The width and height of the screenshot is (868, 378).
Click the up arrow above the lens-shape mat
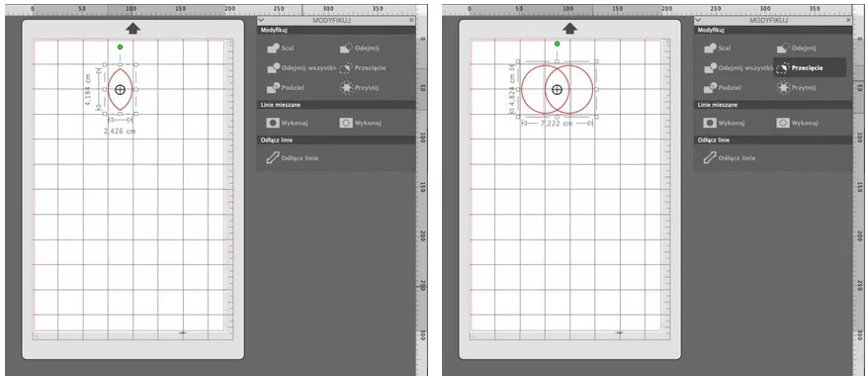(x=132, y=29)
